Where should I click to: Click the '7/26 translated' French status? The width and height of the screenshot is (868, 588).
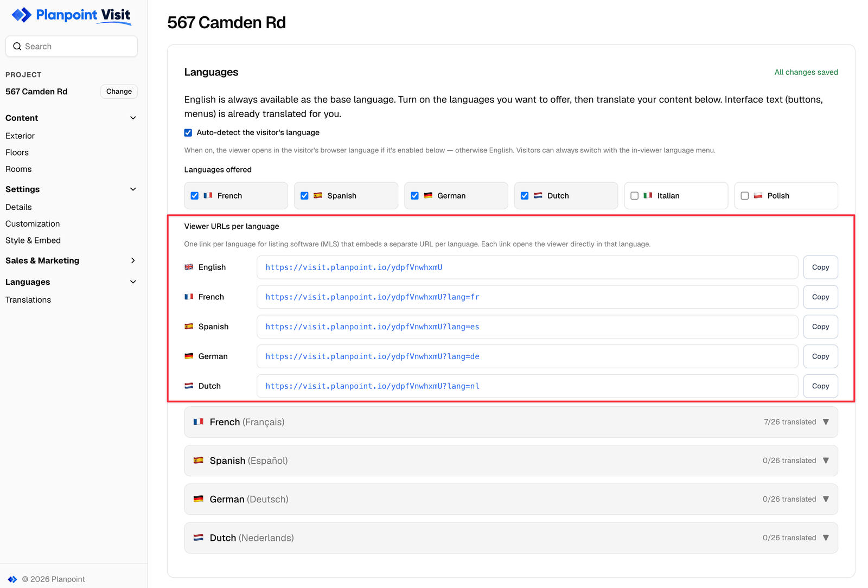[x=790, y=422]
